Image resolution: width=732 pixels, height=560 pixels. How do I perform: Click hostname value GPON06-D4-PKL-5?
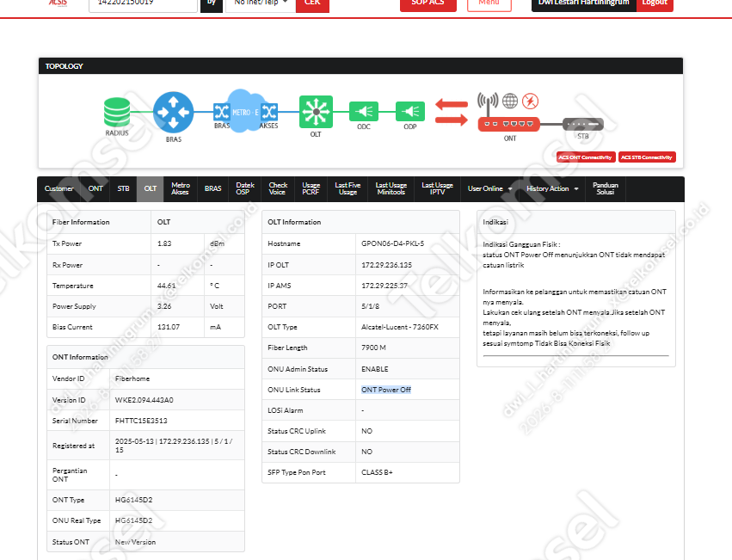(x=392, y=243)
